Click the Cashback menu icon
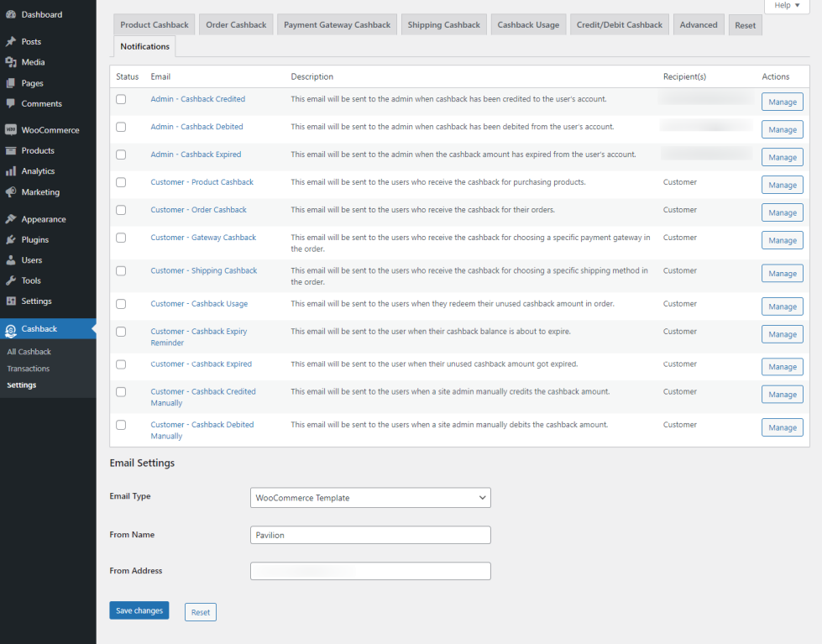 [x=10, y=330]
